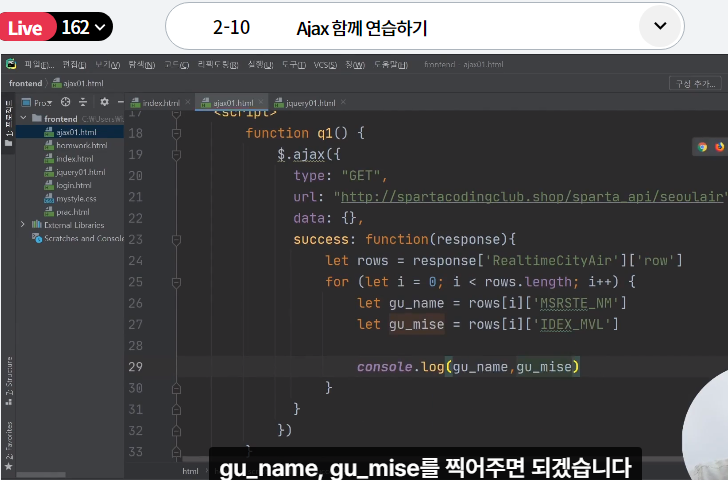728x480 pixels.
Task: Open the 창 (Window) menu
Action: point(355,65)
